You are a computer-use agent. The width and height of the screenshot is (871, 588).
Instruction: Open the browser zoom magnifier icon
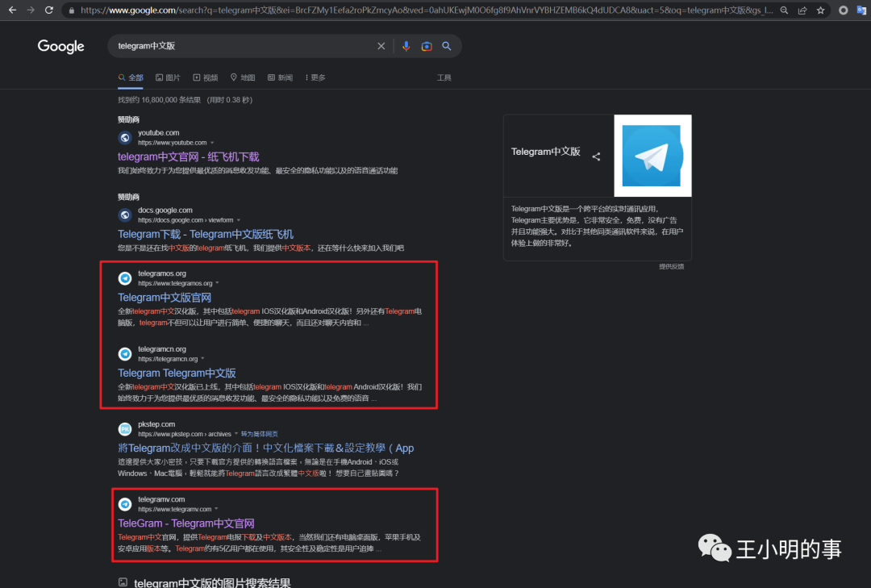784,10
